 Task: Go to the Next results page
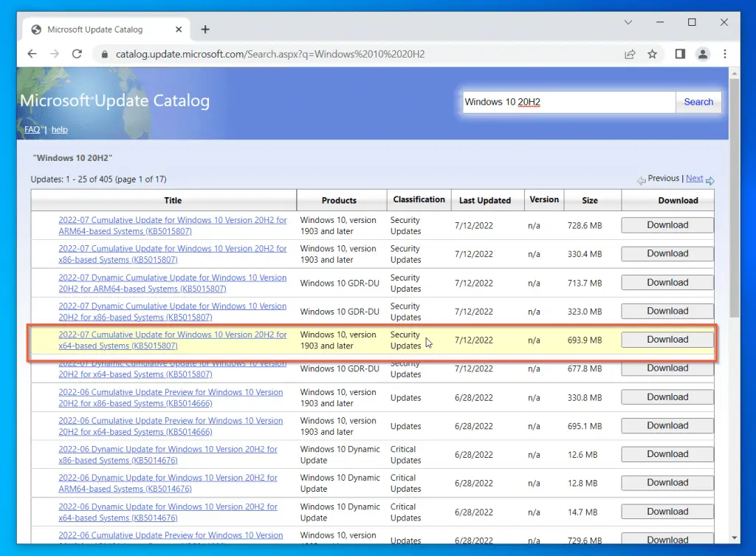pyautogui.click(x=694, y=178)
